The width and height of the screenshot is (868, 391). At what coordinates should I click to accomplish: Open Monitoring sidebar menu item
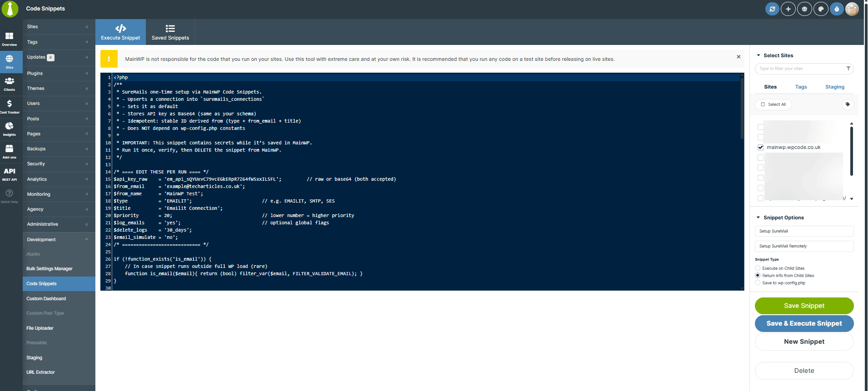(59, 194)
